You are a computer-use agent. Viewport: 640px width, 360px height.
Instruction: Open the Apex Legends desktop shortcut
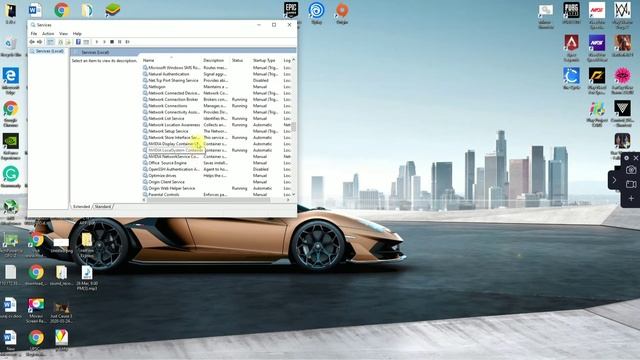571,47
